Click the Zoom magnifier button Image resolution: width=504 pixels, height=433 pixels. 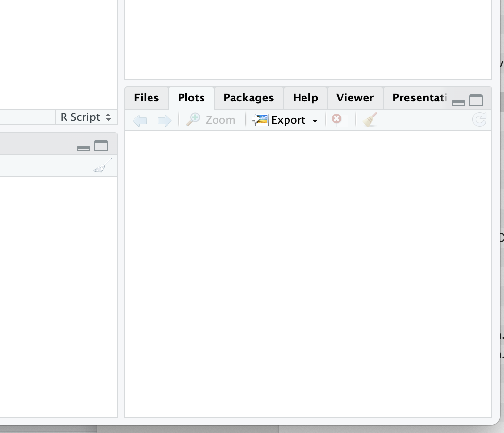(211, 120)
